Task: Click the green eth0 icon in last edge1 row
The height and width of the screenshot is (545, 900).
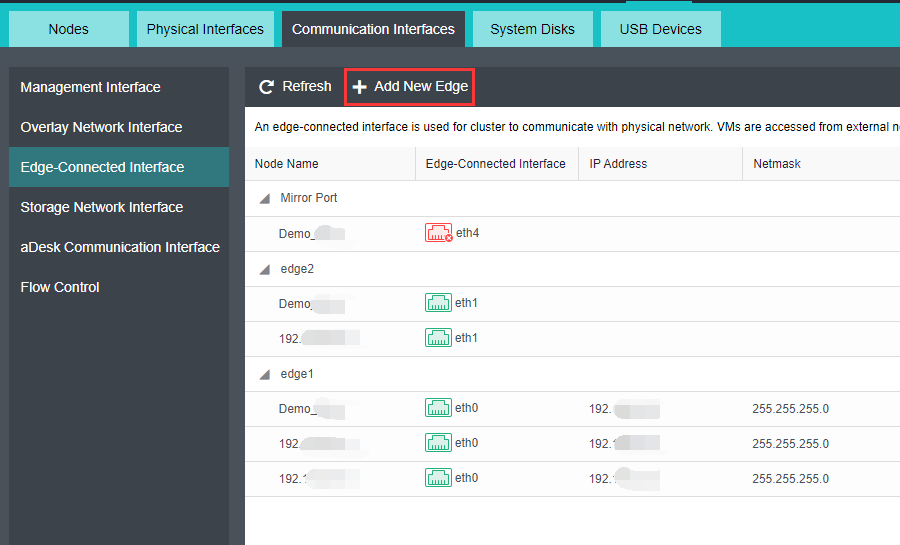Action: click(438, 478)
